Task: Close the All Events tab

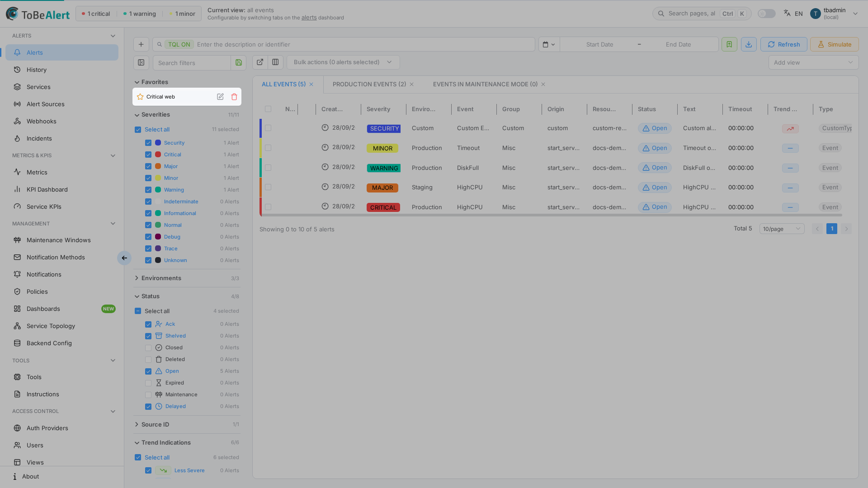Action: (x=311, y=84)
